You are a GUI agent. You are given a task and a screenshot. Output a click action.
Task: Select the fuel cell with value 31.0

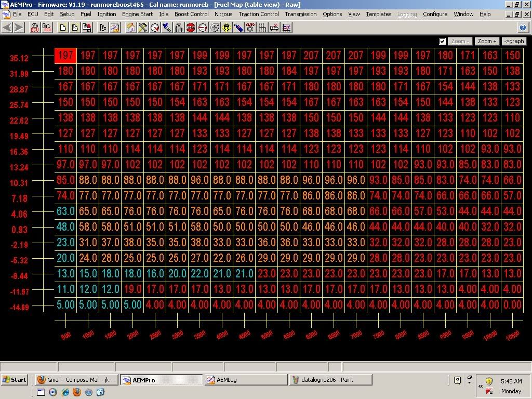pos(88,242)
